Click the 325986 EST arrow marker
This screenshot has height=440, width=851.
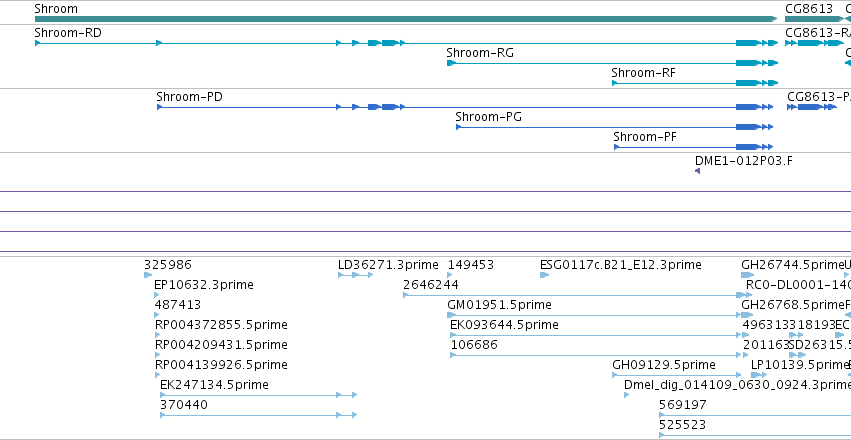coord(148,275)
